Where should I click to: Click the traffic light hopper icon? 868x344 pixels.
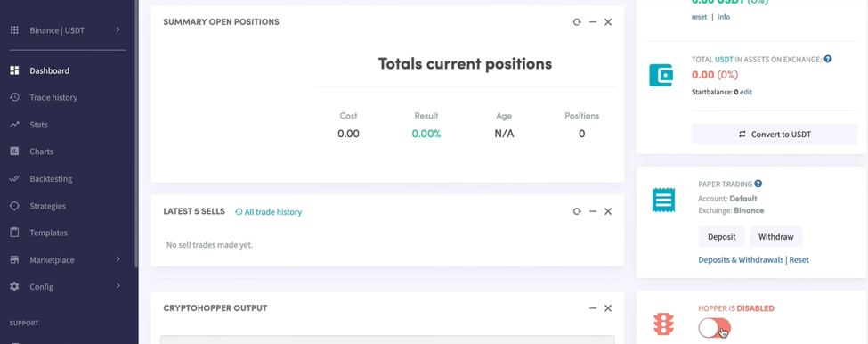tap(663, 324)
